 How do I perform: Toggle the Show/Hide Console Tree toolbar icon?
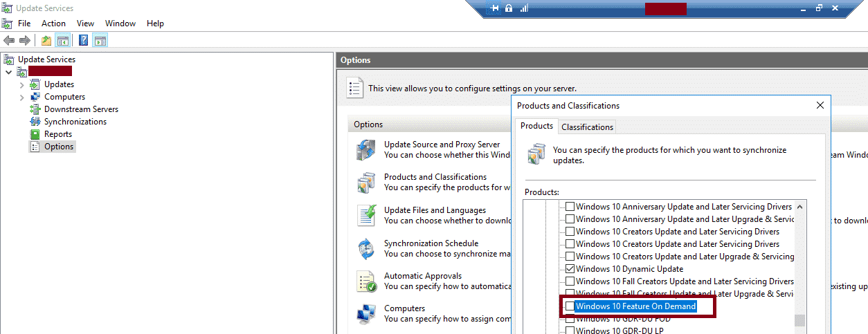63,41
